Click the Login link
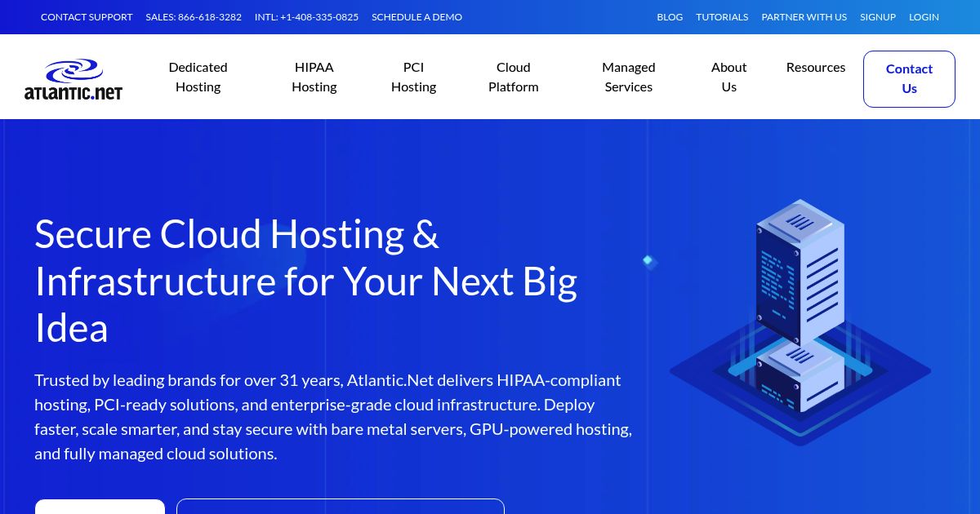Image resolution: width=980 pixels, height=514 pixels. click(924, 17)
